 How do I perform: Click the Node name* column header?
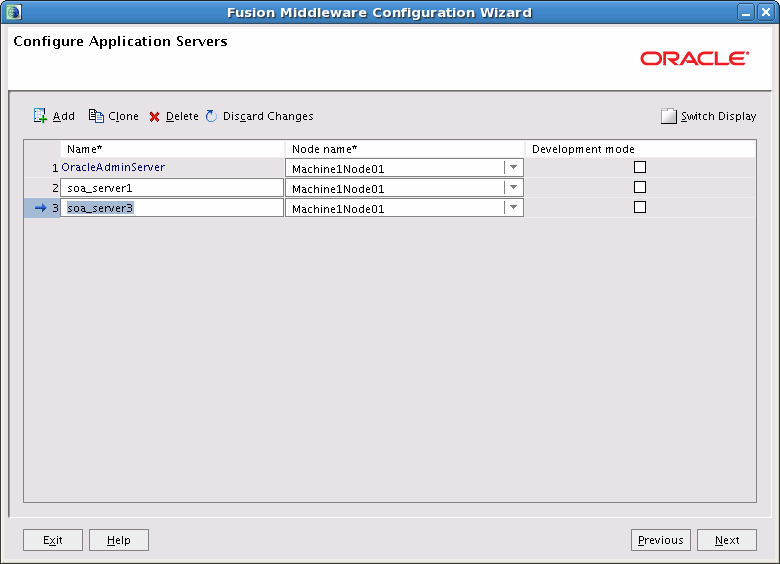tap(404, 149)
